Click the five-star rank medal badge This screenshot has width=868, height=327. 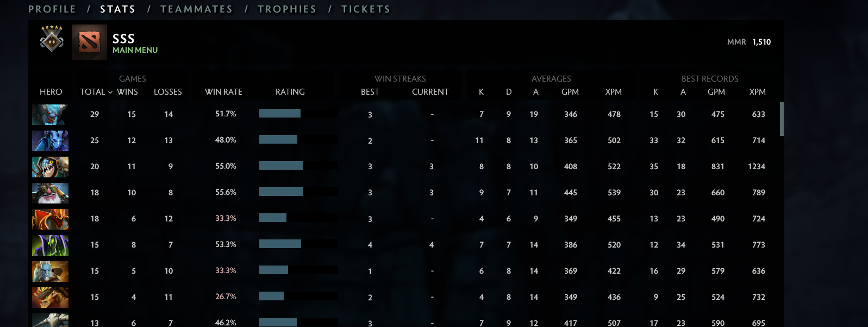[x=52, y=39]
